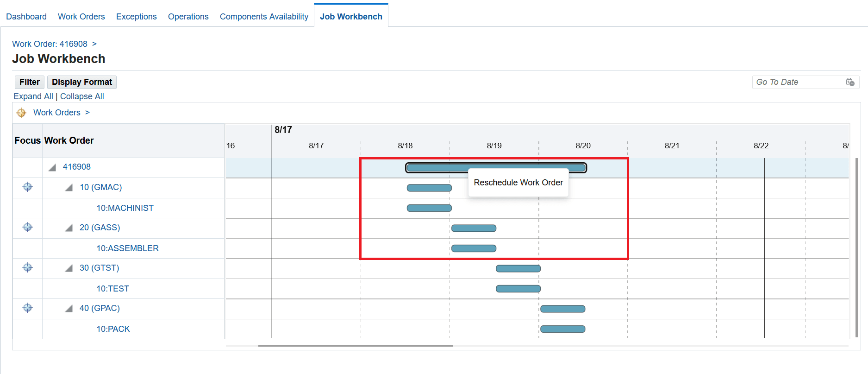Viewport: 868px width, 374px height.
Task: Open the Go To Date calendar picker
Action: [850, 82]
